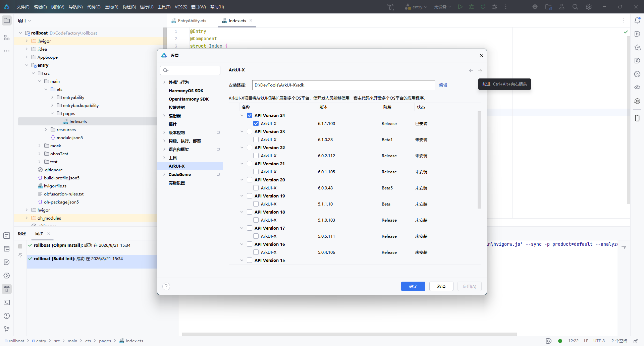Open the Project tool window folder icon
The image size is (644, 346).
(7, 20)
